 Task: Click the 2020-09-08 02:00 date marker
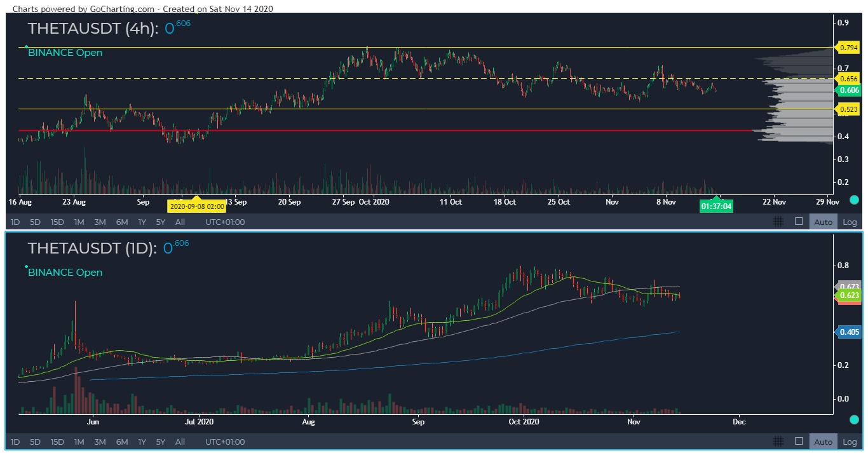pos(196,206)
